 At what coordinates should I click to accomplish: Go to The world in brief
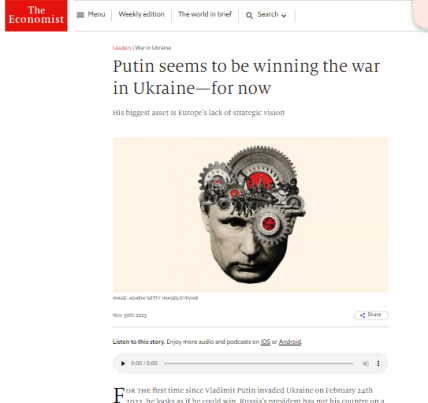click(x=205, y=14)
